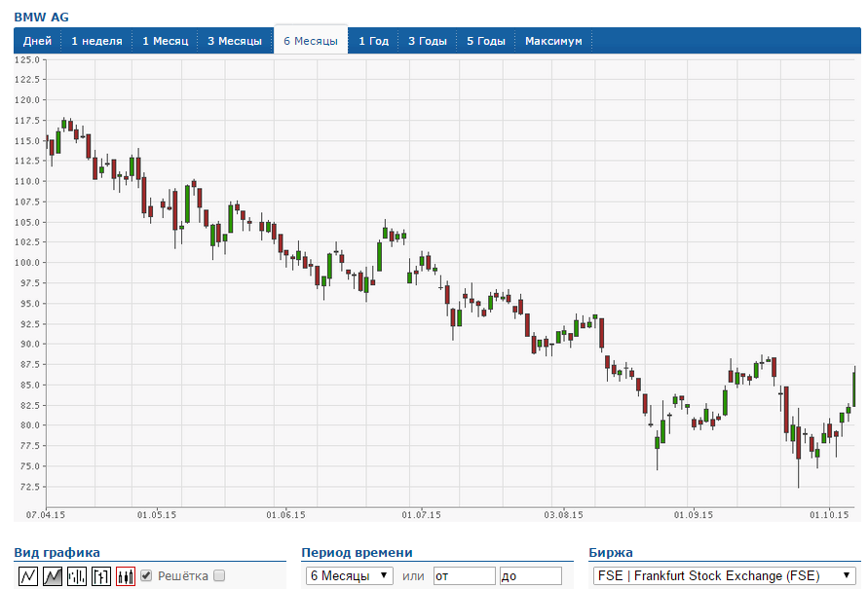
Task: Switch to the 3 Месяцы tab
Action: pyautogui.click(x=235, y=41)
